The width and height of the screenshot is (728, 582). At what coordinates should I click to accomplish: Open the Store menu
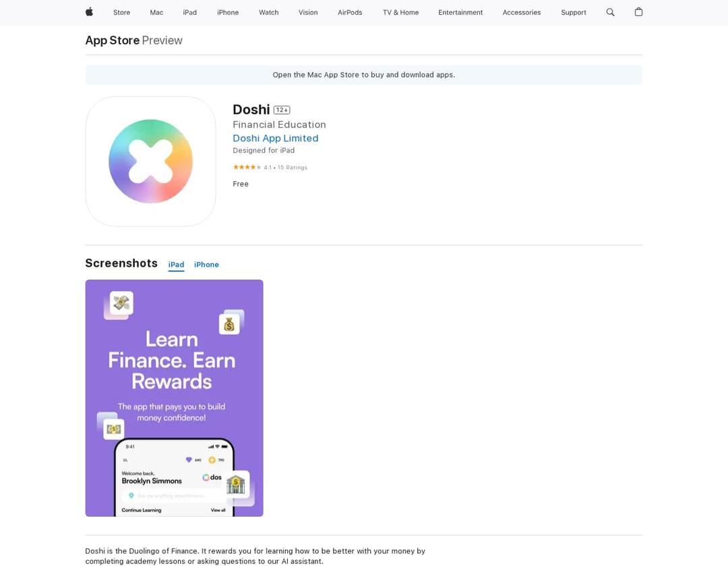[x=121, y=12]
